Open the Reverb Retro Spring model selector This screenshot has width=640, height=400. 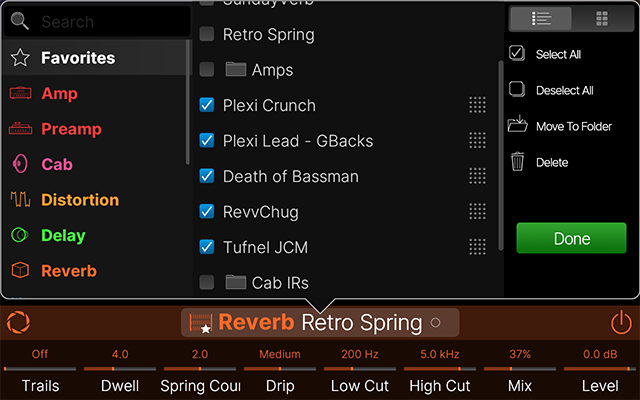320,322
